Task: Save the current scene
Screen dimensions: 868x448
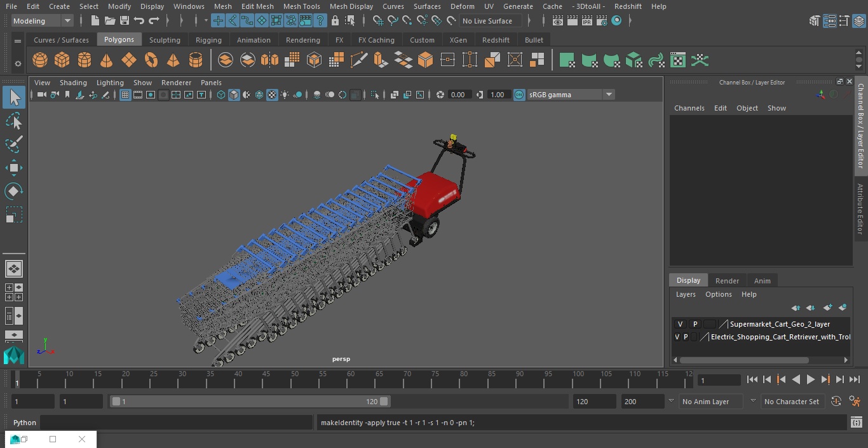Action: (125, 21)
